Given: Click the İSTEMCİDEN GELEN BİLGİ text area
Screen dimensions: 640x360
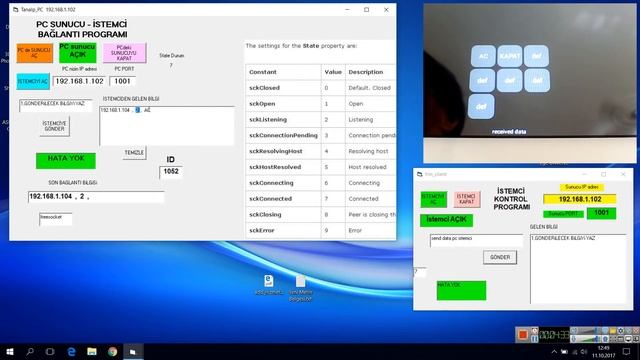Looking at the screenshot, I should click(167, 126).
